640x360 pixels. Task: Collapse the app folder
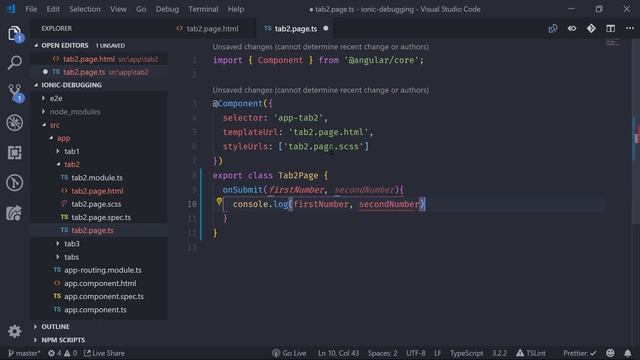coord(63,138)
